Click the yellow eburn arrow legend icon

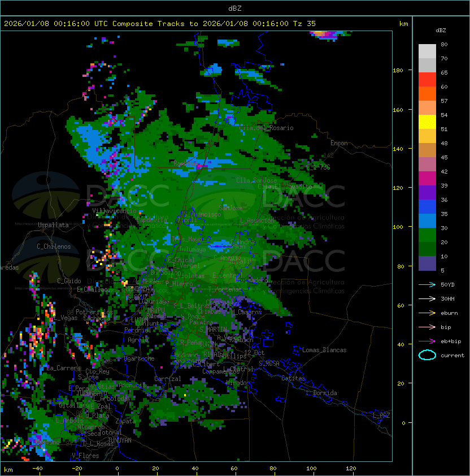427,313
